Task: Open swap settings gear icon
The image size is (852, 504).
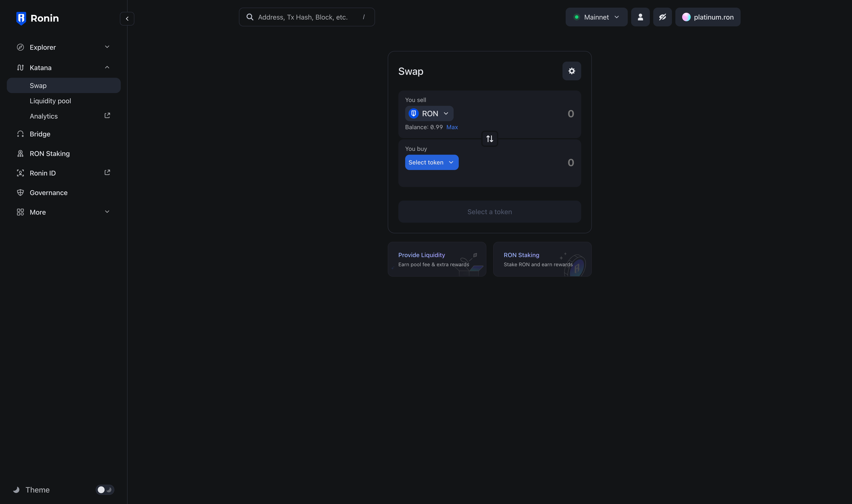Action: pos(571,71)
